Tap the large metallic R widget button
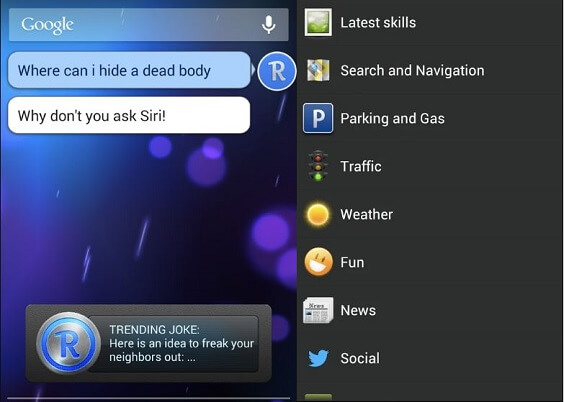 point(68,343)
